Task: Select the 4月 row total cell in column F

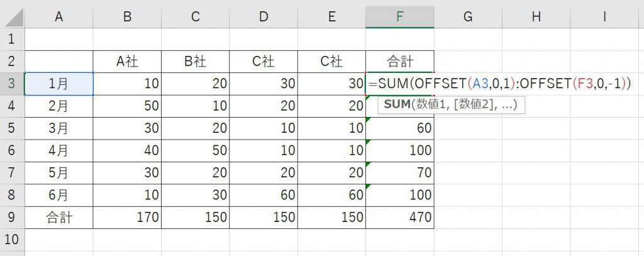Action: coord(399,151)
